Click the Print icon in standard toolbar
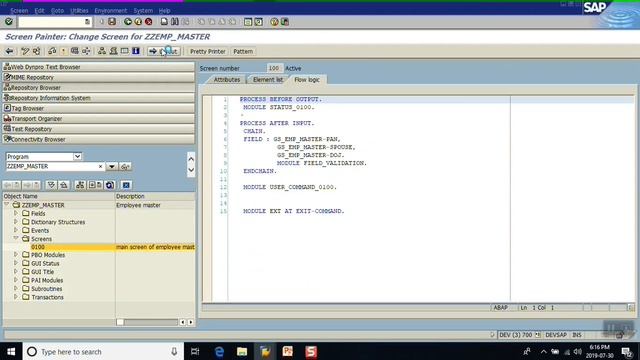This screenshot has height=360, width=640. 164,22
